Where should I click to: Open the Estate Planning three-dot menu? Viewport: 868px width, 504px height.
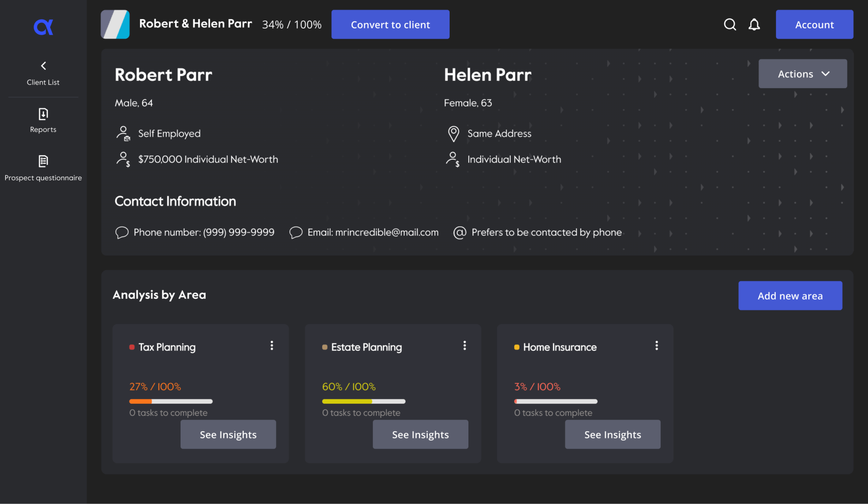pos(464,345)
